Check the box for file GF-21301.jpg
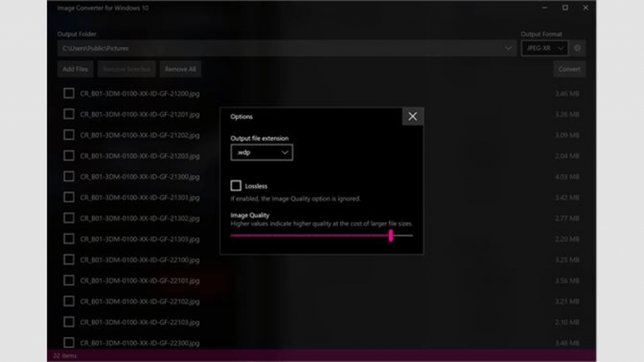Viewport: 644px width, 362px height. tap(69, 197)
